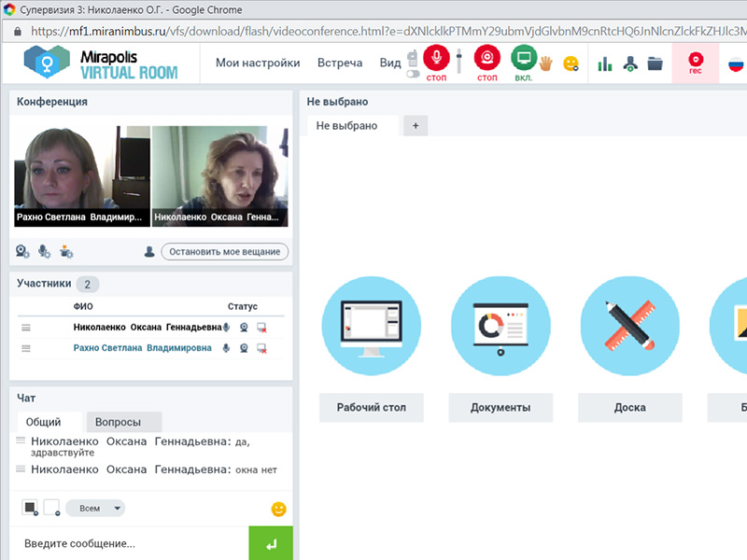
Task: Toggle webcam for Николаенко Оксана Геннадьевна
Action: pyautogui.click(x=244, y=328)
